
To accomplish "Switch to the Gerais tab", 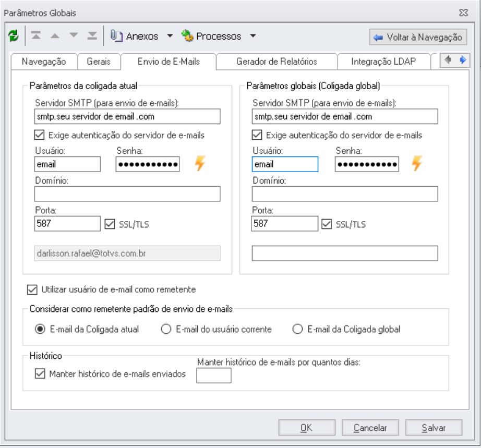I will pyautogui.click(x=99, y=62).
